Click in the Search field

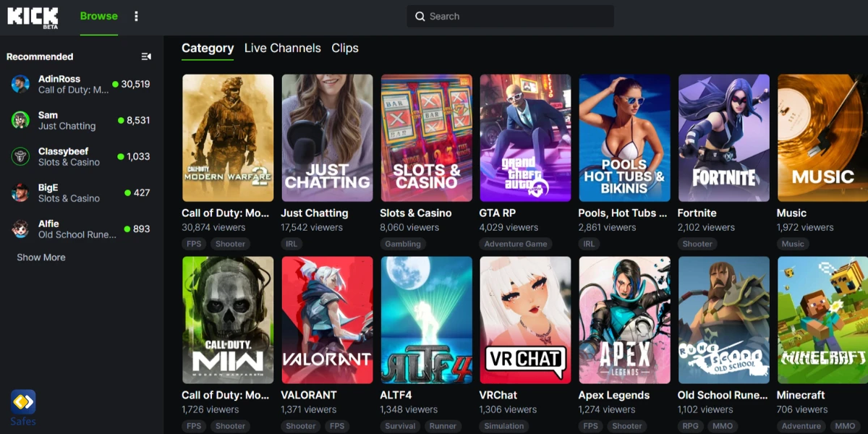(x=511, y=17)
